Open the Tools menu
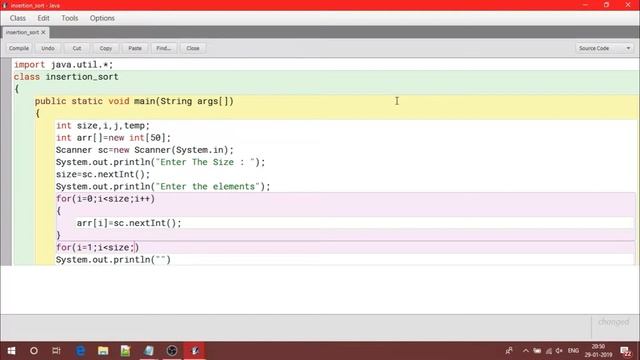The image size is (640, 360). tap(69, 18)
